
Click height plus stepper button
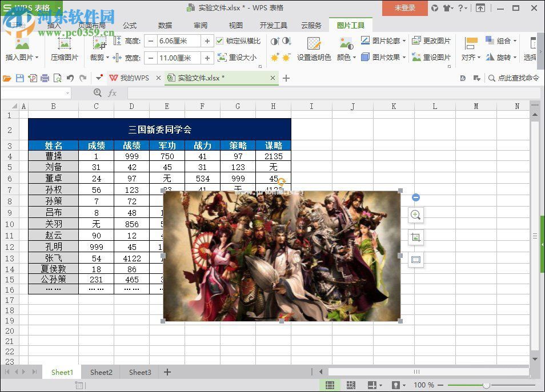pos(207,41)
